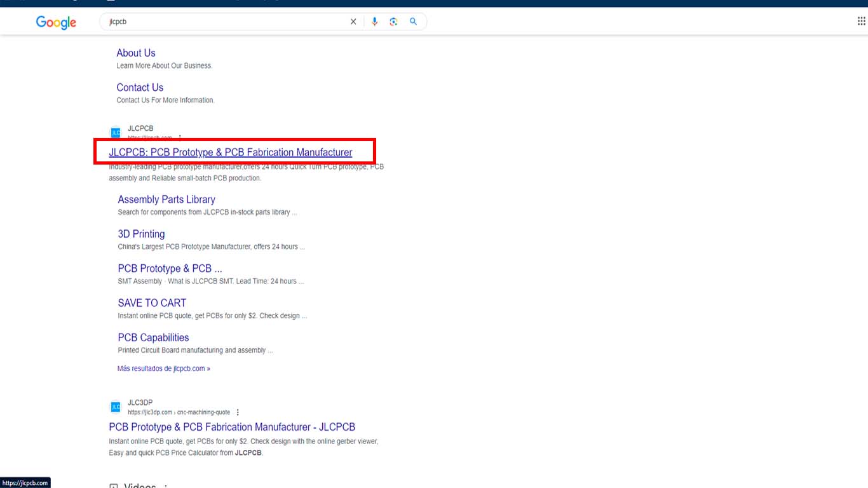868x488 pixels.
Task: Click 'Learn More About Our Business.' text
Action: tap(164, 66)
